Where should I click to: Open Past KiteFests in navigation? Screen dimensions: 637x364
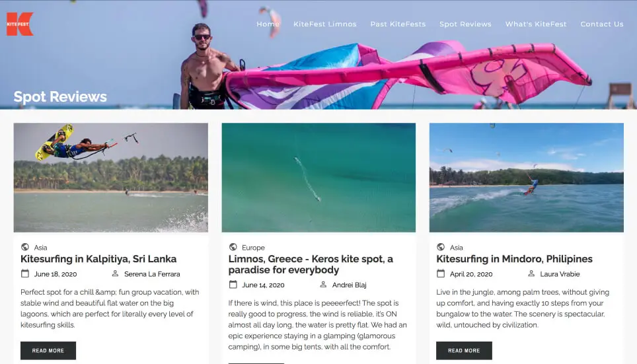[398, 24]
